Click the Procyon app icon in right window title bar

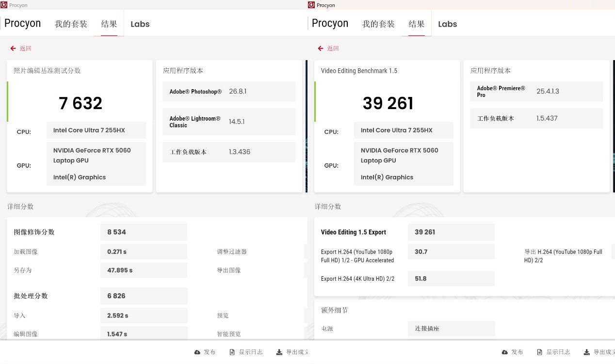311,5
